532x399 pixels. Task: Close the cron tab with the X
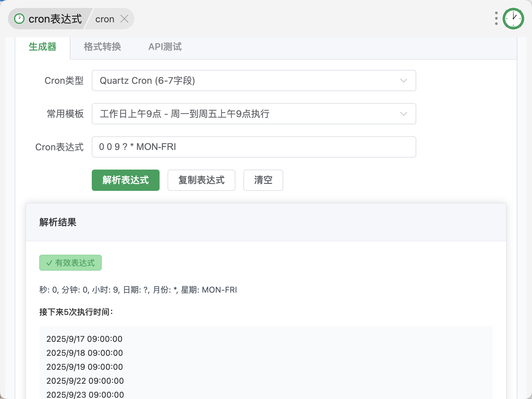pyautogui.click(x=124, y=19)
